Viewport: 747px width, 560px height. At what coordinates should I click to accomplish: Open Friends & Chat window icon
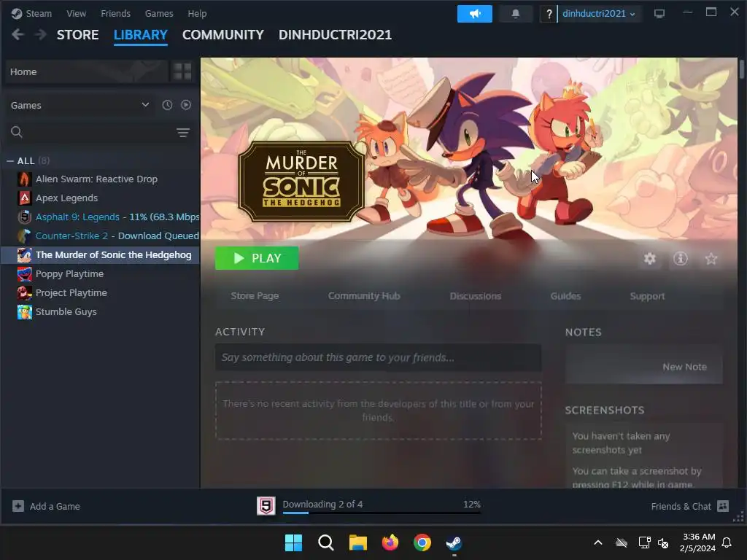723,506
